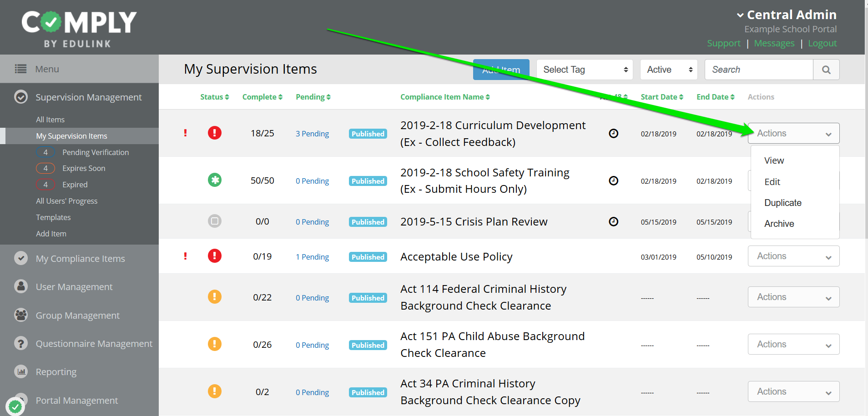
Task: Click the search magnifier button
Action: click(826, 70)
